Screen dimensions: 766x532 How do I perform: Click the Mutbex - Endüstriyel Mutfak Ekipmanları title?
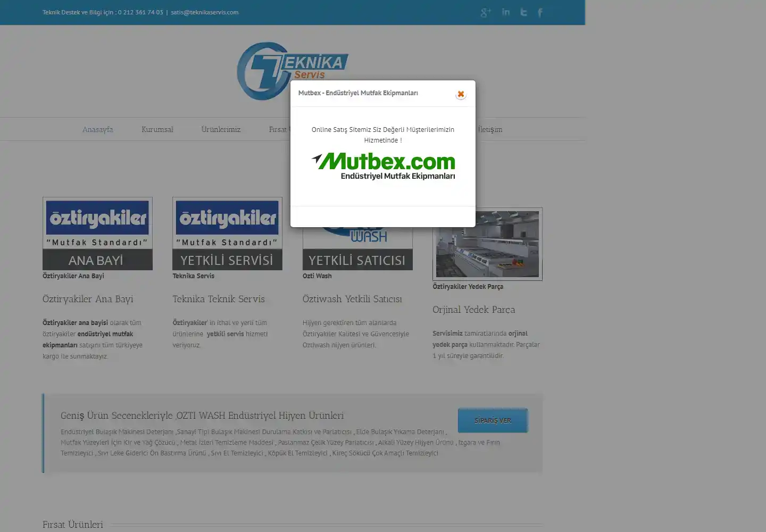click(x=358, y=93)
